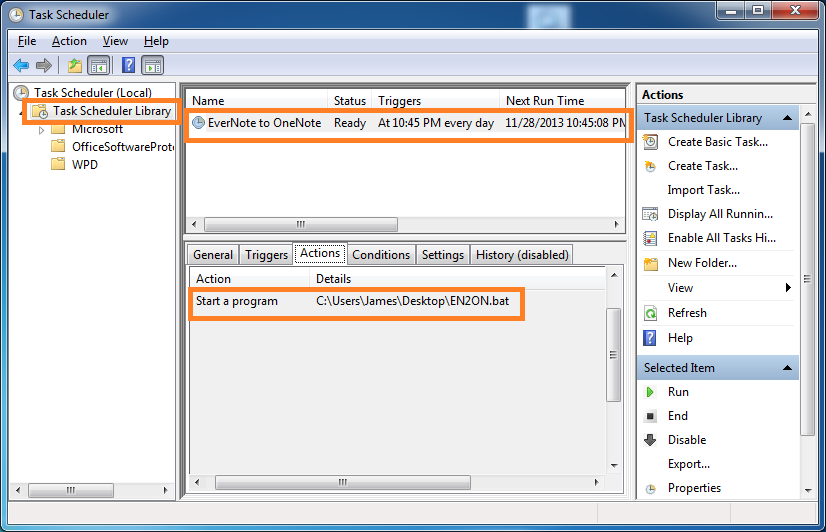Viewport: 826px width, 532px height.
Task: Click the Task Scheduler title bar icon
Action: 16,15
